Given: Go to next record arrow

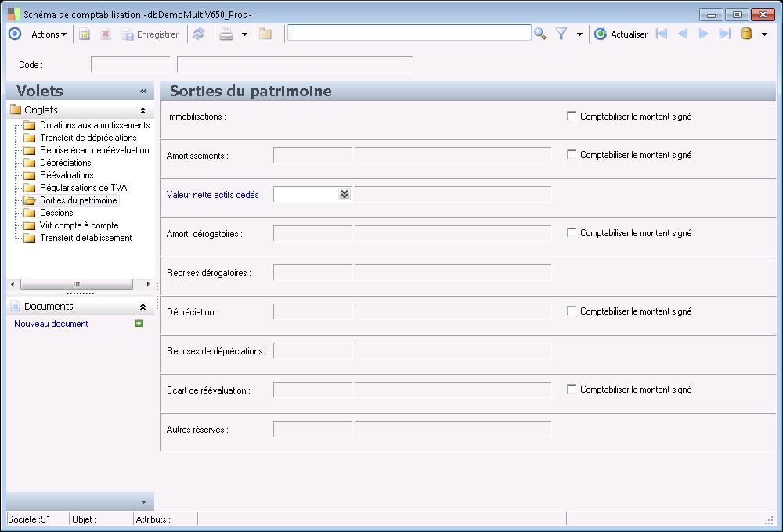Looking at the screenshot, I should point(704,34).
